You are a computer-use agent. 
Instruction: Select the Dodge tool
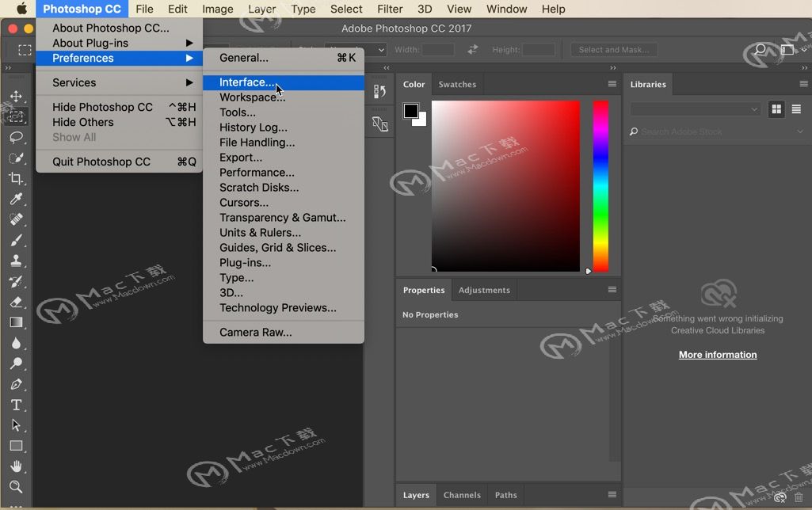pos(16,363)
